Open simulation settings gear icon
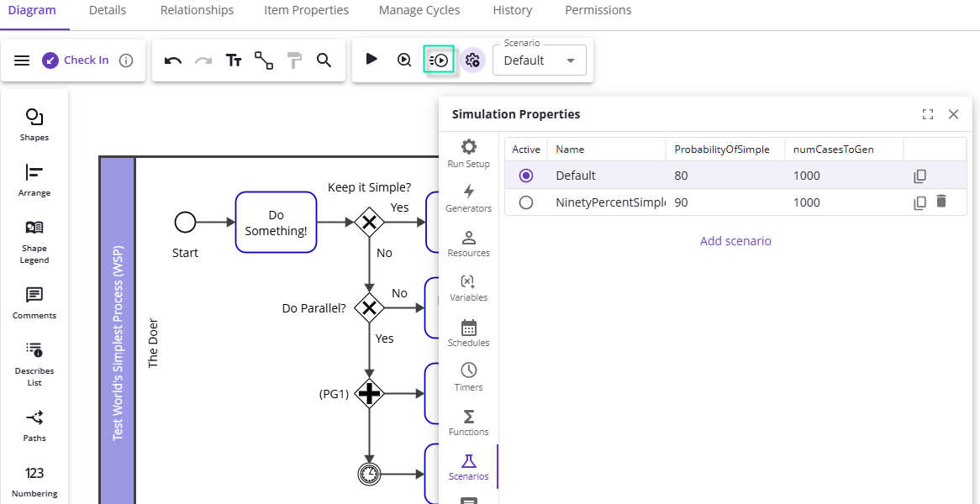The image size is (980, 504). [x=472, y=60]
